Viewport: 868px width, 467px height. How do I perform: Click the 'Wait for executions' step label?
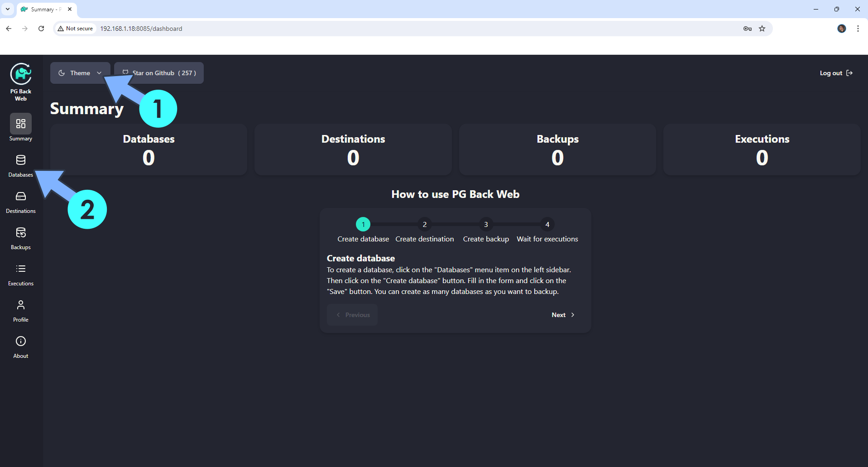(x=547, y=239)
